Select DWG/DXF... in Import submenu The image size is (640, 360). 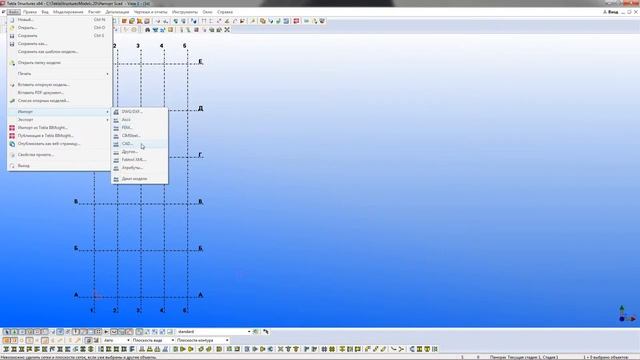pos(140,111)
